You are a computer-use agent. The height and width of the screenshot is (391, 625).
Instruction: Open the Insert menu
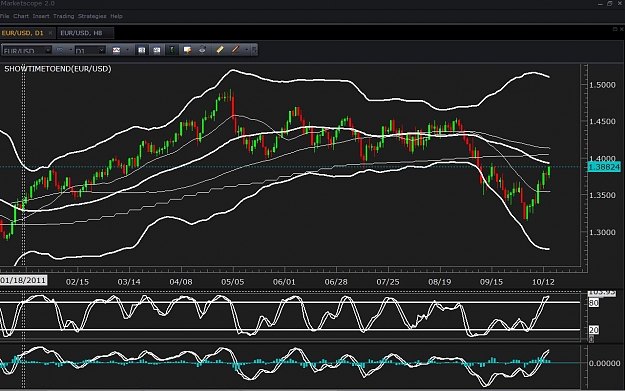[41, 16]
